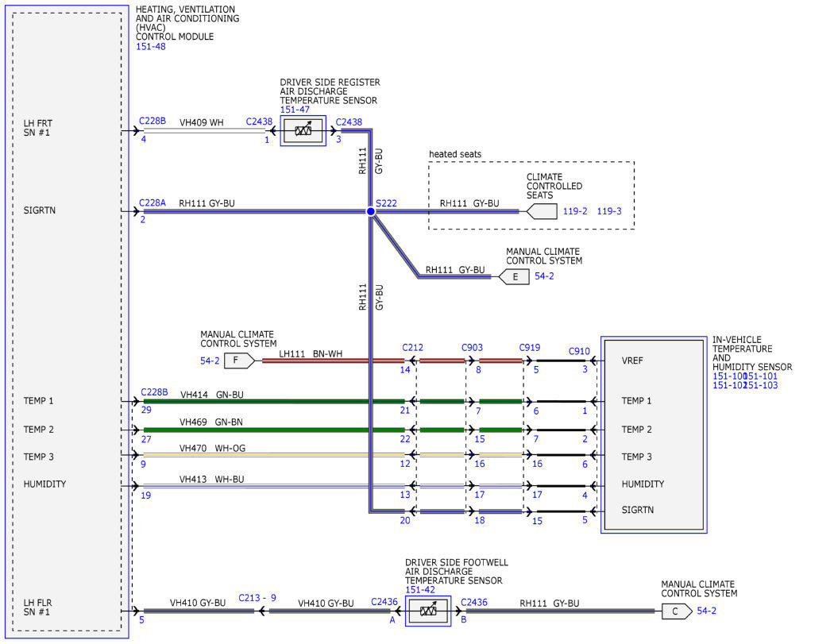Select the in-vehicle temperature humidity sensor box

click(654, 434)
